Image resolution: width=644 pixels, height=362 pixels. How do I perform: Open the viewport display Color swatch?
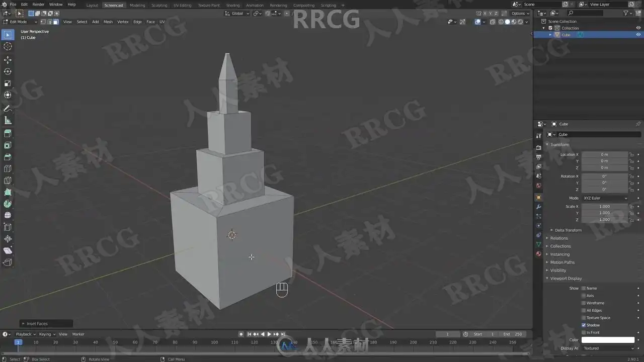click(608, 340)
